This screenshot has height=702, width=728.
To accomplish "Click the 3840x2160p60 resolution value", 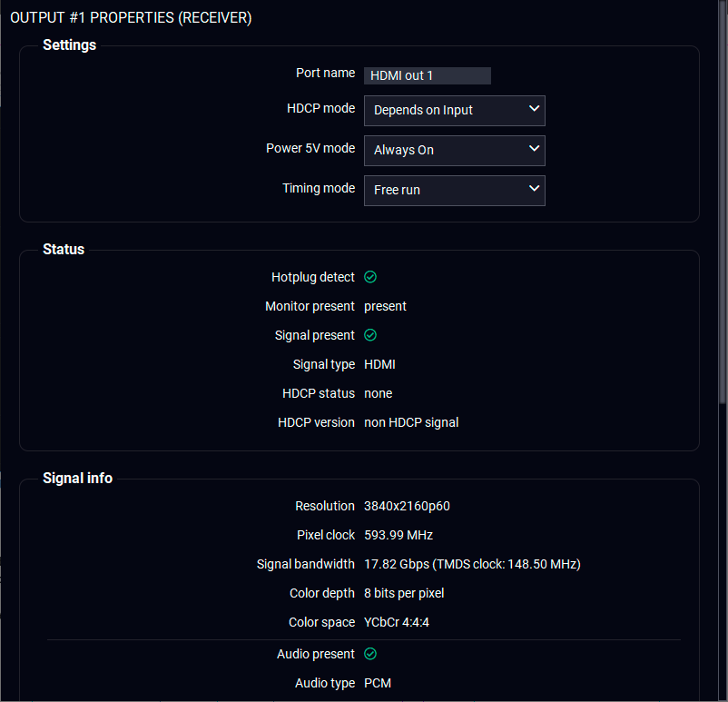I will [407, 506].
